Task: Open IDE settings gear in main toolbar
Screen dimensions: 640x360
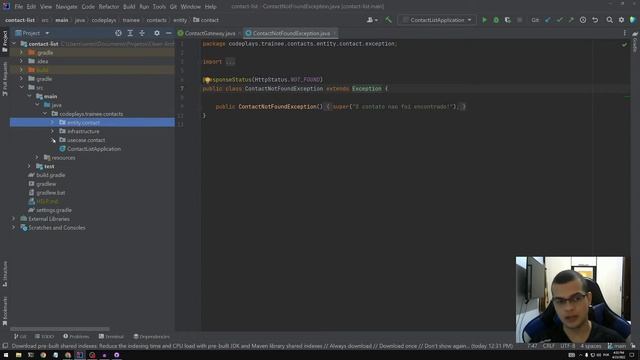Action: coord(621,20)
